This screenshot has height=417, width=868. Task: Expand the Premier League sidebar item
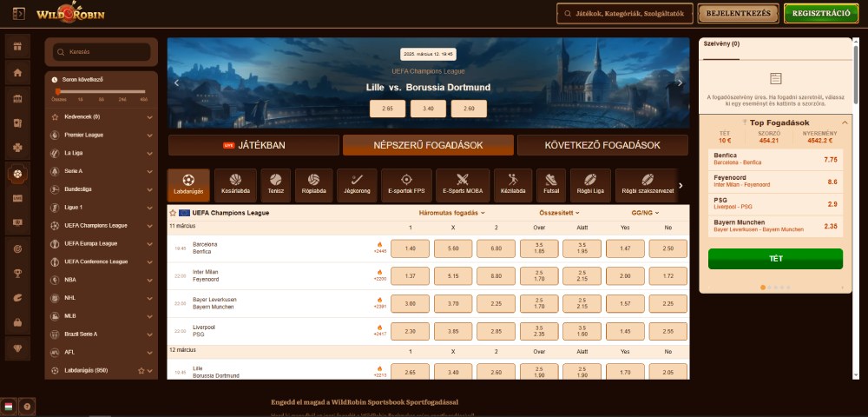point(149,135)
